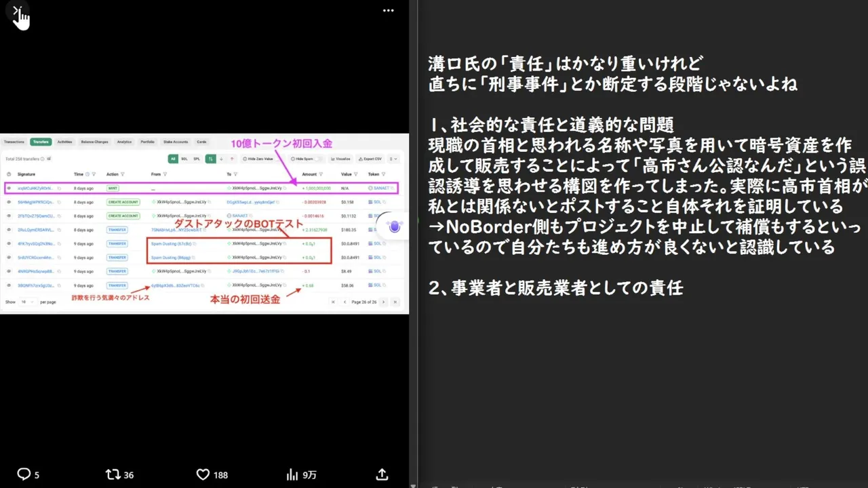Show only outflow up-arrow transfers
Image resolution: width=868 pixels, height=488 pixels.
click(232, 159)
